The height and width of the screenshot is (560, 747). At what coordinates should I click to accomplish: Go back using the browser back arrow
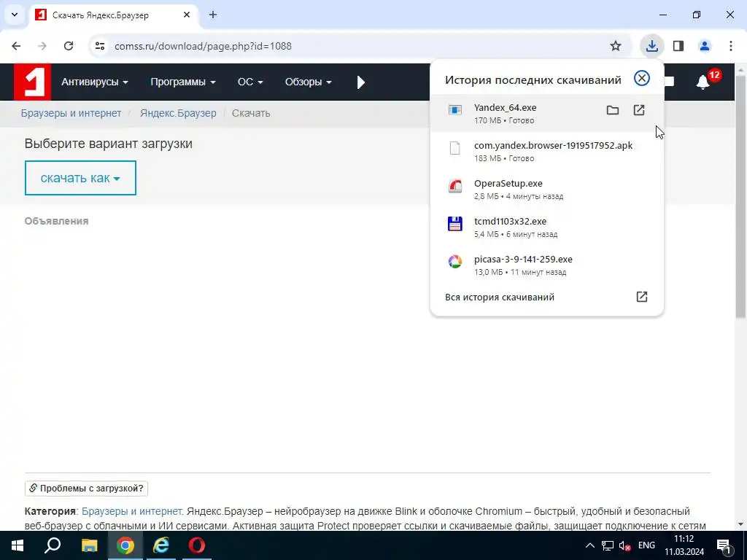pyautogui.click(x=16, y=46)
